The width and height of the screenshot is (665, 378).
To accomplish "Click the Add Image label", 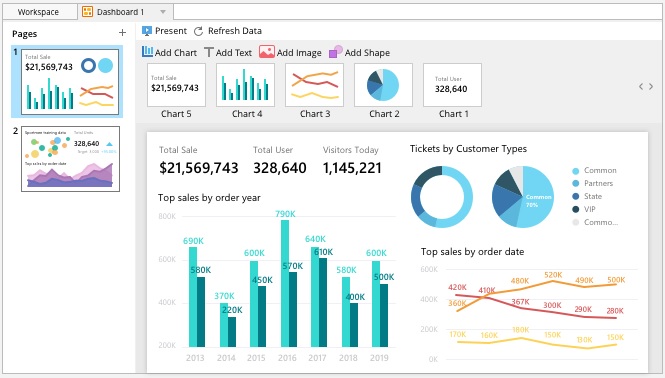I will point(299,53).
